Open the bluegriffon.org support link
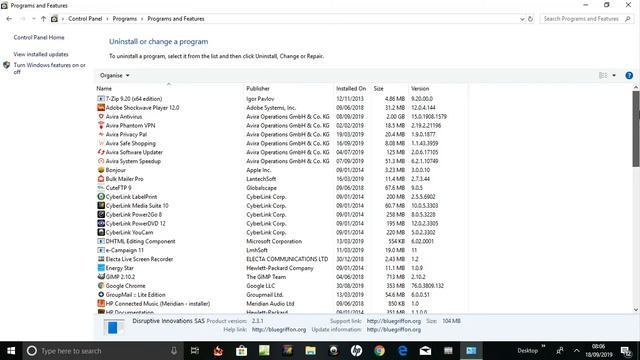Image resolution: width=640 pixels, height=360 pixels. (393, 321)
